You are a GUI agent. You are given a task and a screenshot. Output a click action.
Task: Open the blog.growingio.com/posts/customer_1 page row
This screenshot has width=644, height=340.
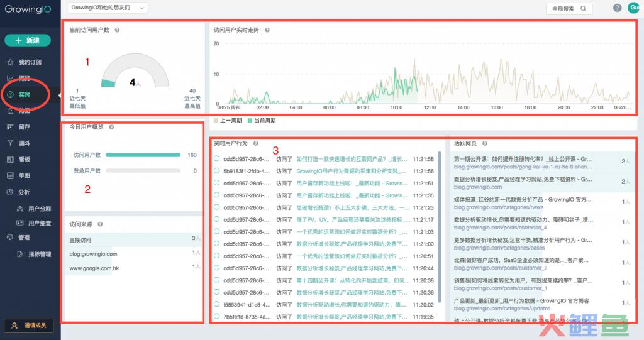point(542,284)
